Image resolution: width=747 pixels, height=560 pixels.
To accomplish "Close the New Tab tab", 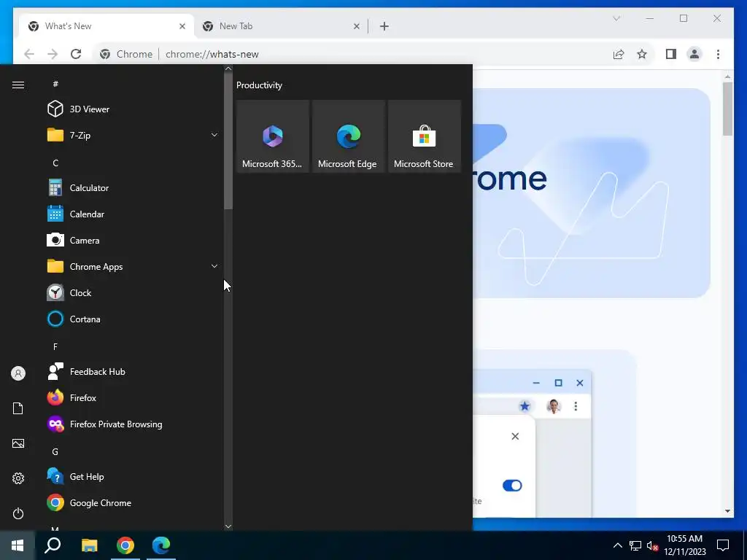I will click(x=356, y=26).
